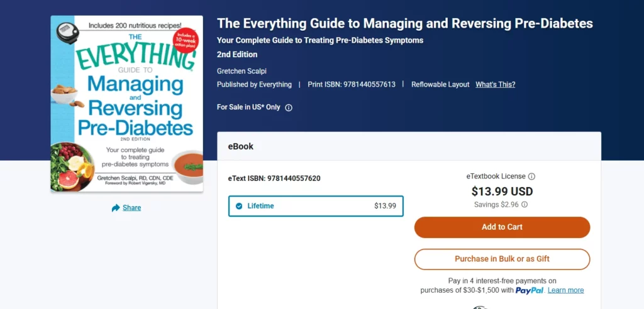The image size is (644, 309).
Task: Click the book title heading
Action: (404, 24)
